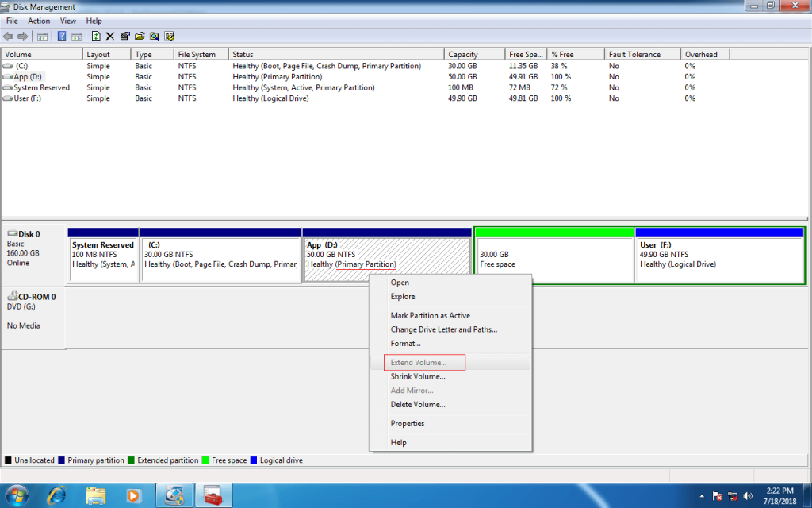
Task: Open Help using the question mark icon
Action: [x=61, y=36]
